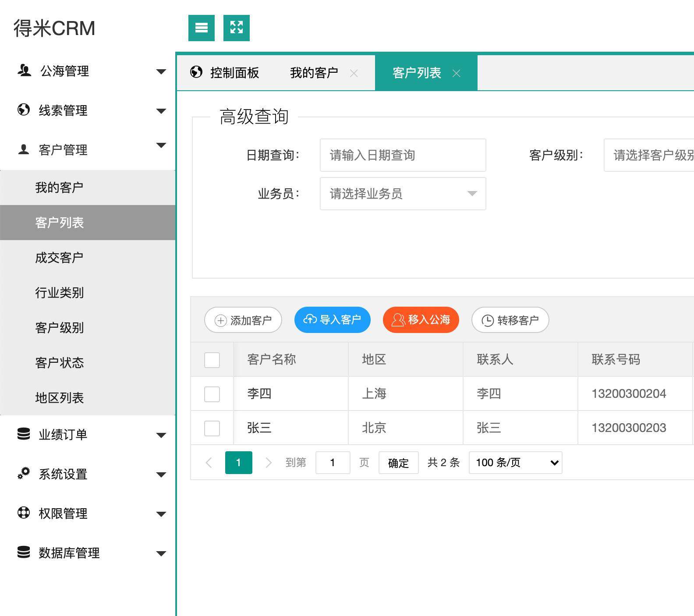Click the 公海管理 sidebar user icon
The width and height of the screenshot is (694, 616).
point(24,71)
